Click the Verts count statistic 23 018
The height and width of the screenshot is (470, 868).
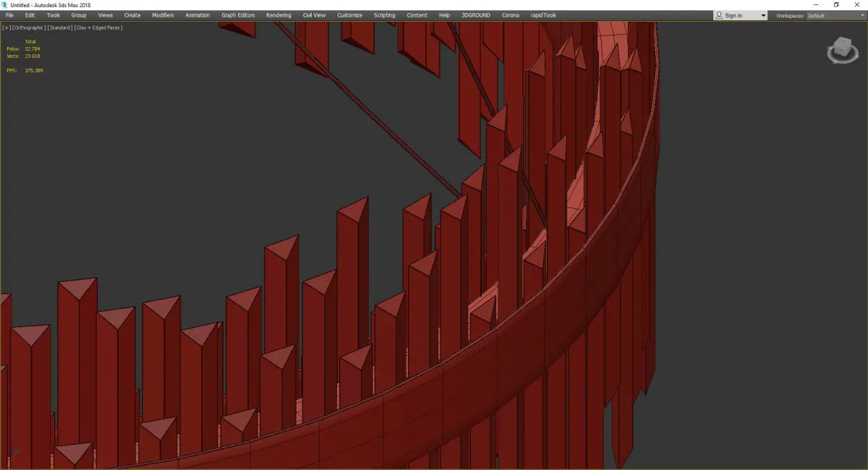click(x=33, y=56)
